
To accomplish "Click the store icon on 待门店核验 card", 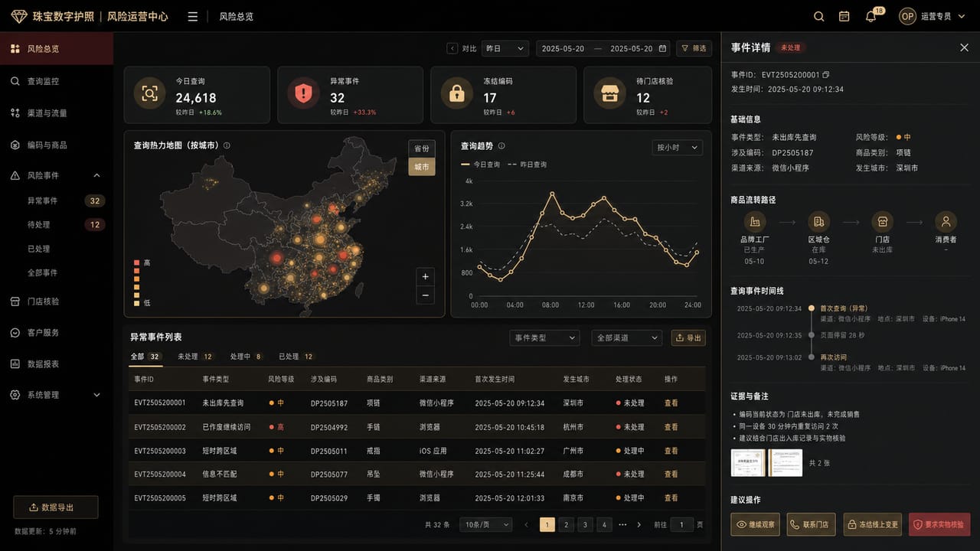I will pos(609,94).
